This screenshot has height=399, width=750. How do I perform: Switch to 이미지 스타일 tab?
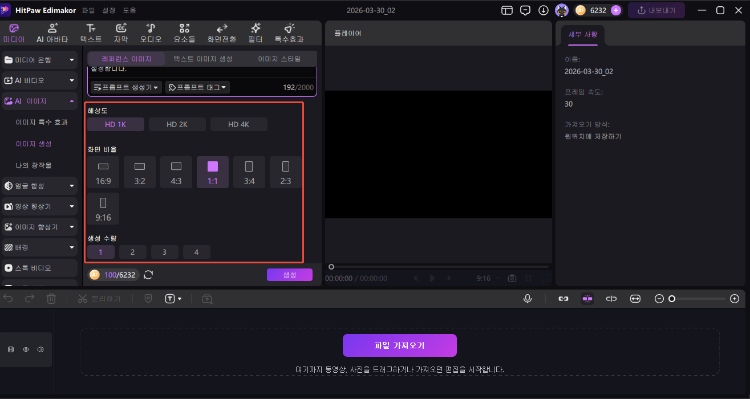pyautogui.click(x=279, y=59)
